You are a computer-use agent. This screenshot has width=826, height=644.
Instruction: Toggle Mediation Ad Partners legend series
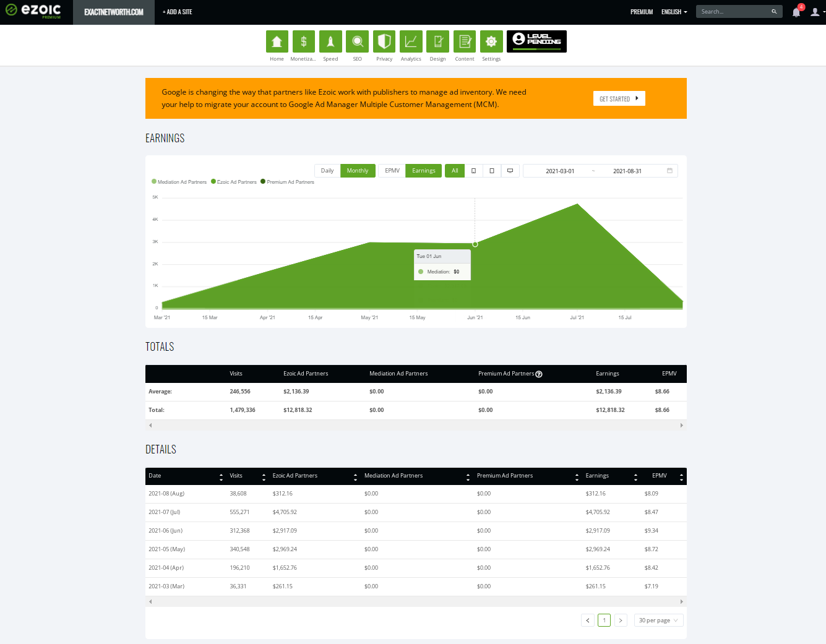pyautogui.click(x=179, y=182)
